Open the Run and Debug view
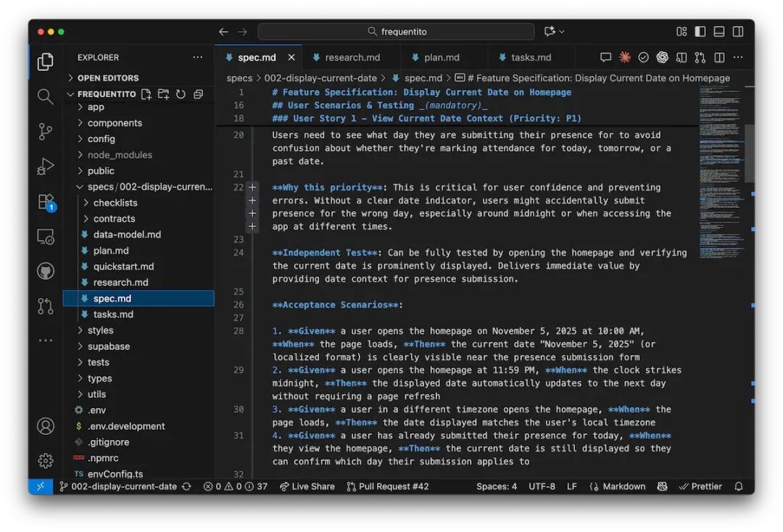 [x=46, y=166]
